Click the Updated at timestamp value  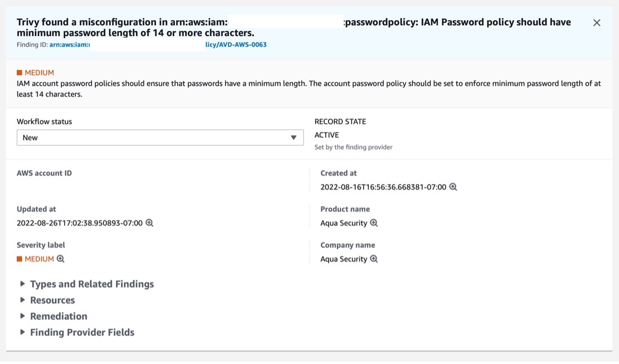(79, 223)
